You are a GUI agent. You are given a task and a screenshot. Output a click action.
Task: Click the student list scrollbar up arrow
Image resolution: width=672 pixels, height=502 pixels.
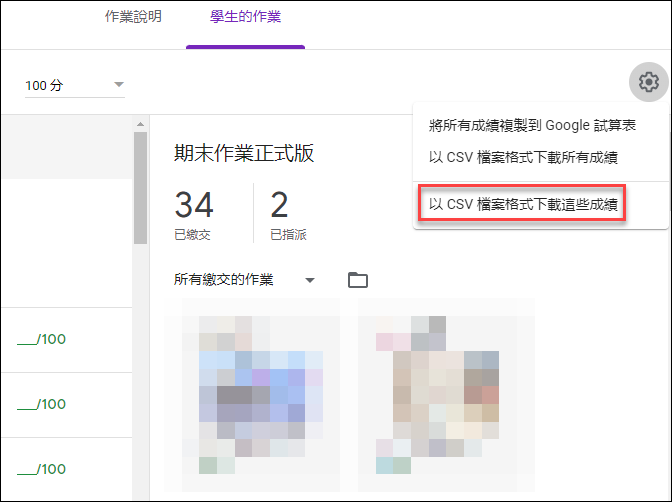click(140, 124)
